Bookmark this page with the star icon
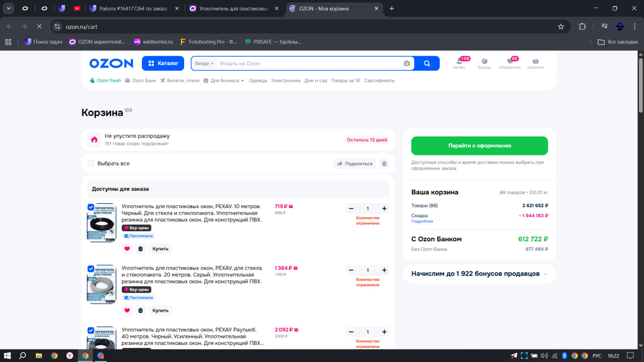Viewport: 644px width, 362px height. 561,26
